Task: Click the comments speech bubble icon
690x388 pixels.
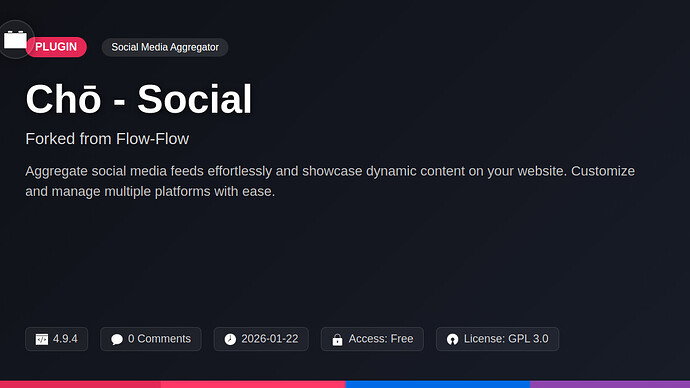Action: (117, 339)
